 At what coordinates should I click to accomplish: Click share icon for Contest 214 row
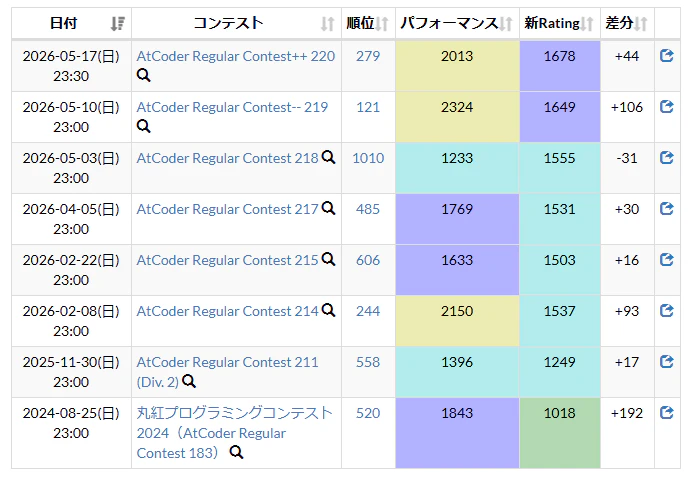[666, 311]
